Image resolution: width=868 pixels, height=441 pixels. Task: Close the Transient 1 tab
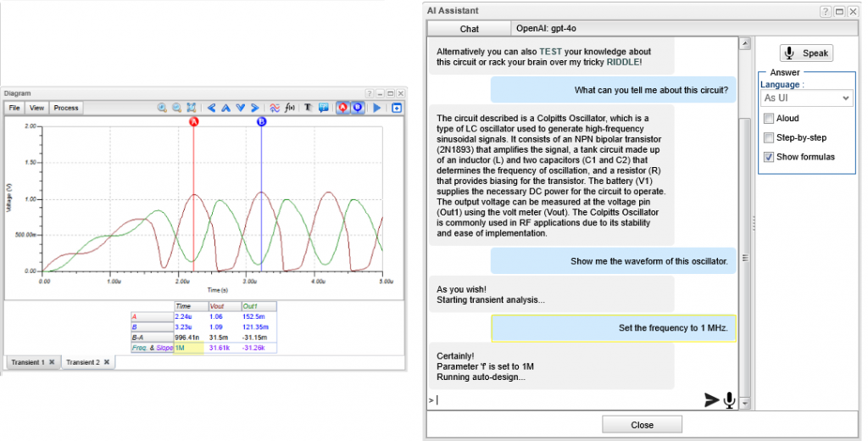(x=52, y=362)
